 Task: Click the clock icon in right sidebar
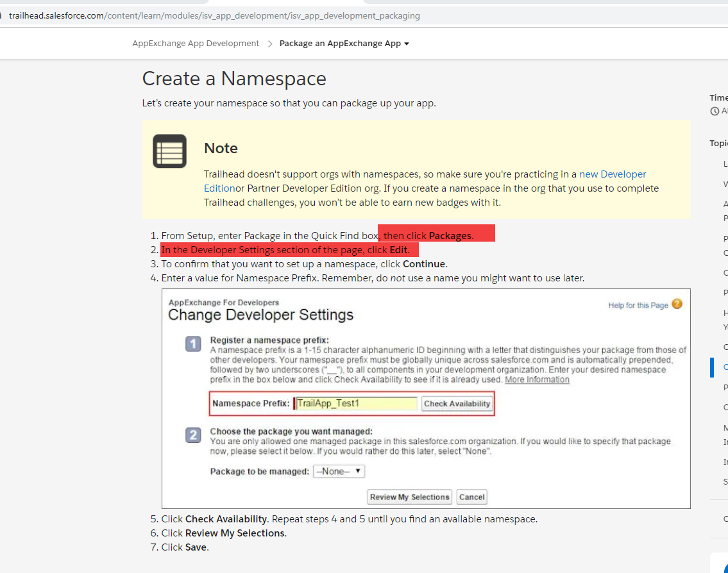click(x=715, y=111)
